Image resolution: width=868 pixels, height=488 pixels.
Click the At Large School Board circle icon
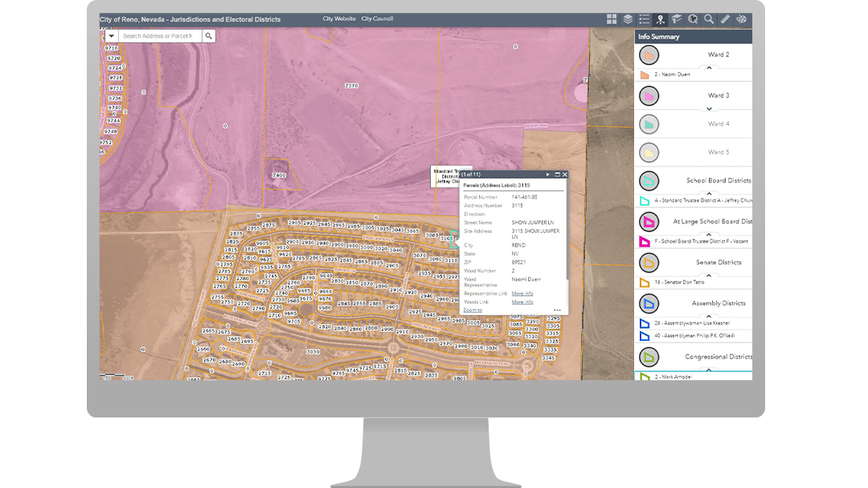tap(649, 222)
